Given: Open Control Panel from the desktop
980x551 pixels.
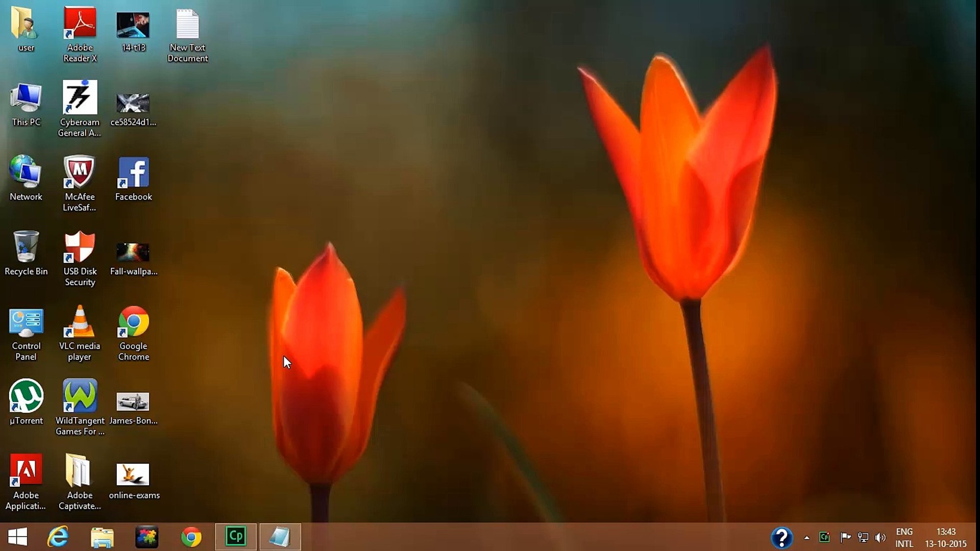Looking at the screenshot, I should click(26, 321).
